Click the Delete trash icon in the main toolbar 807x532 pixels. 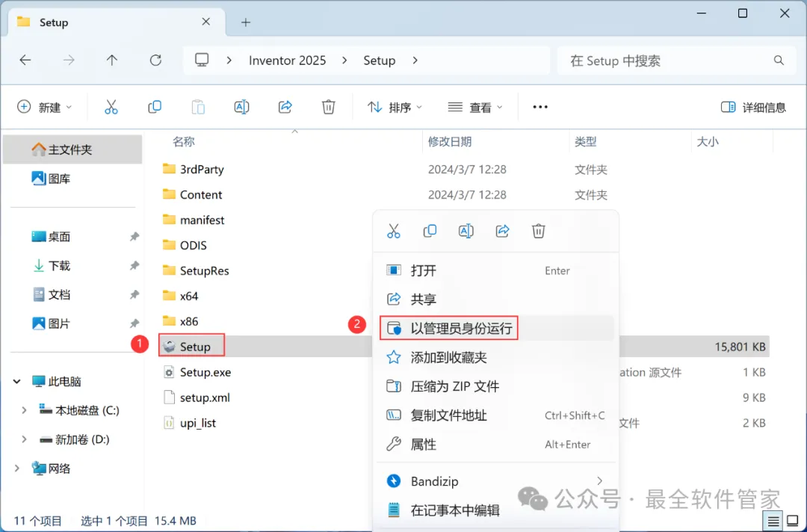(x=328, y=107)
